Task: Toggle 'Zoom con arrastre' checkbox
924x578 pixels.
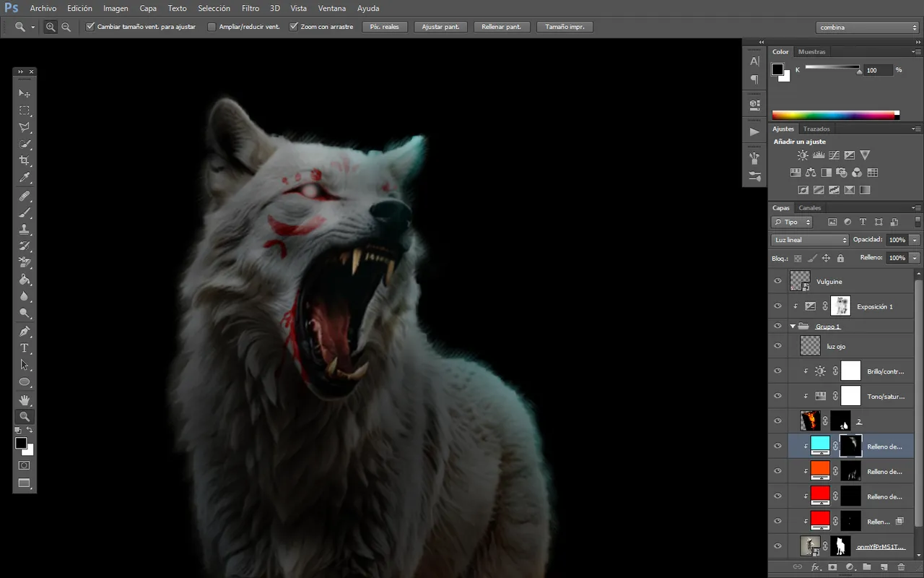Action: pyautogui.click(x=294, y=27)
